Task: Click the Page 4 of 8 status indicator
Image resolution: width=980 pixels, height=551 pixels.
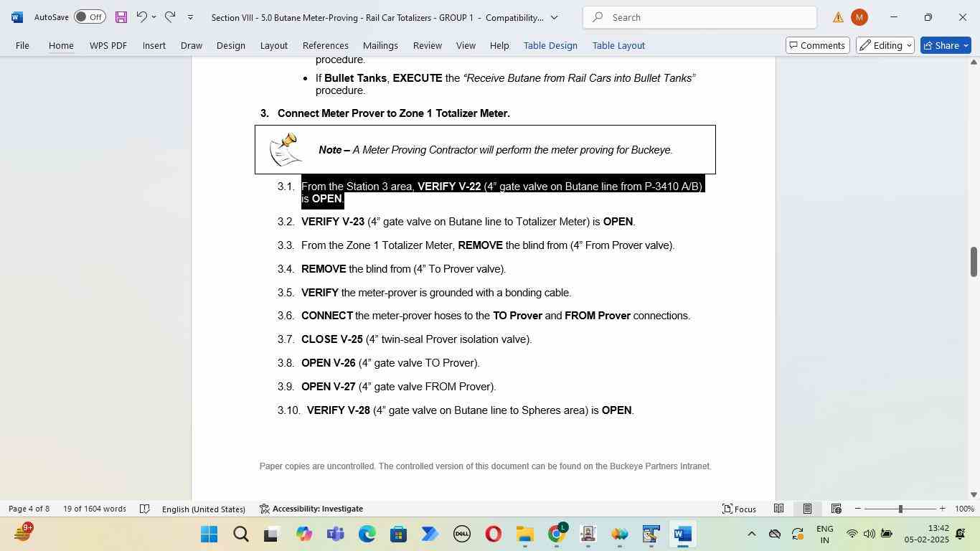Action: coord(29,509)
